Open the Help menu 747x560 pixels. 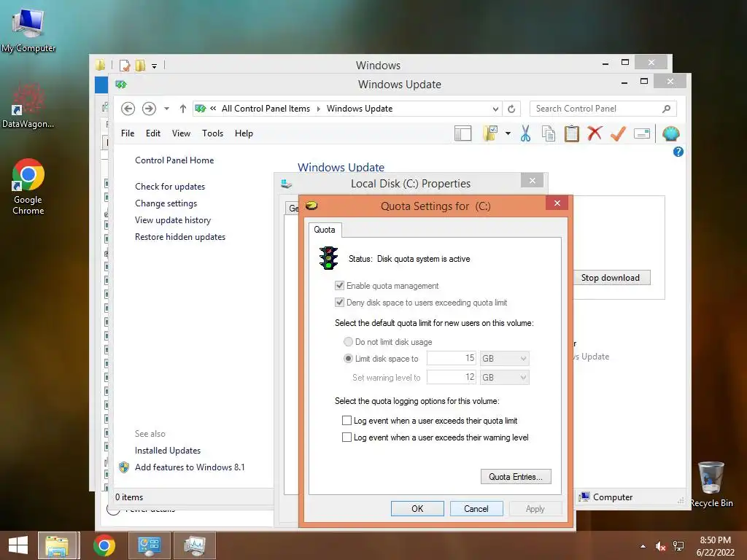coord(244,133)
